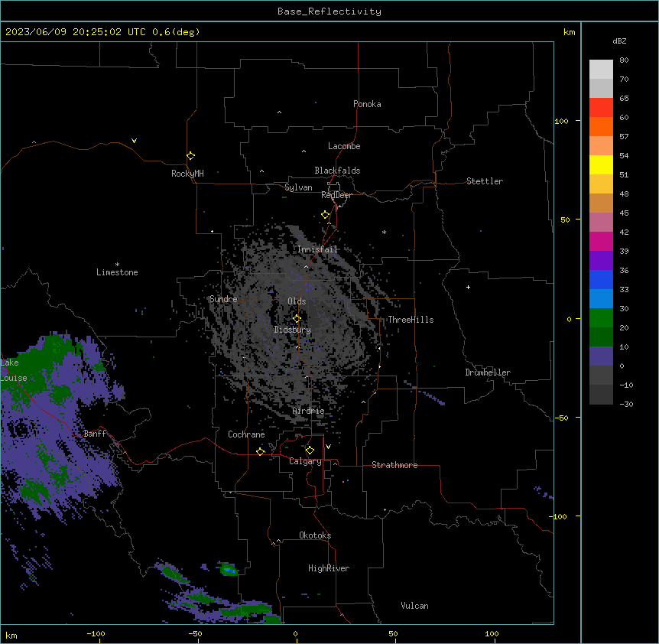Select the bright yellow 54-51 dBZ swatch
The width and height of the screenshot is (659, 644).
tap(601, 165)
